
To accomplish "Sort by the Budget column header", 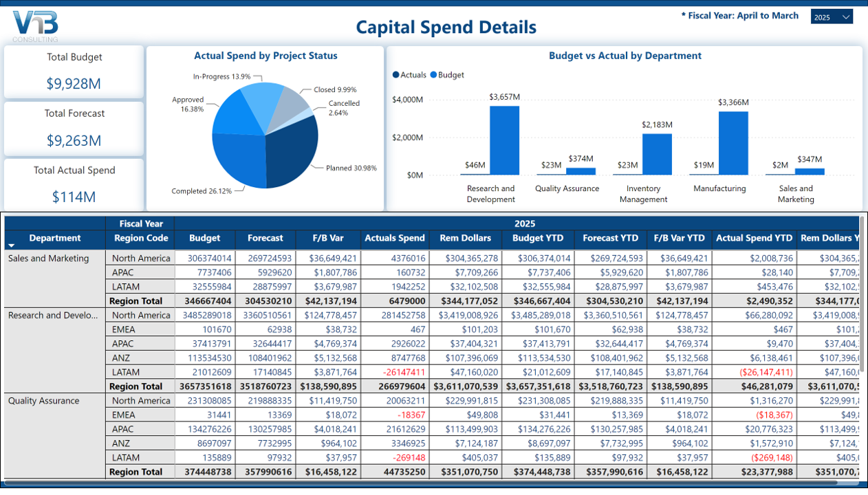I will [x=205, y=239].
